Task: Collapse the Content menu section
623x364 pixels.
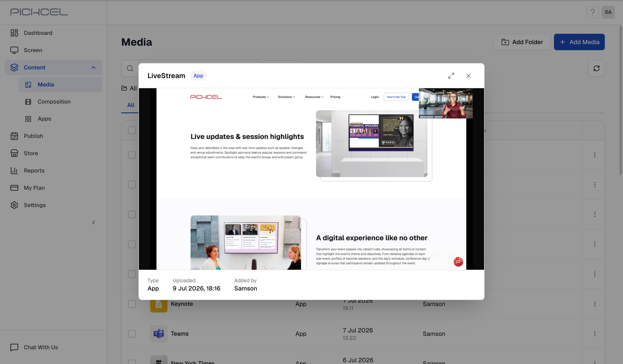Action: pyautogui.click(x=93, y=68)
